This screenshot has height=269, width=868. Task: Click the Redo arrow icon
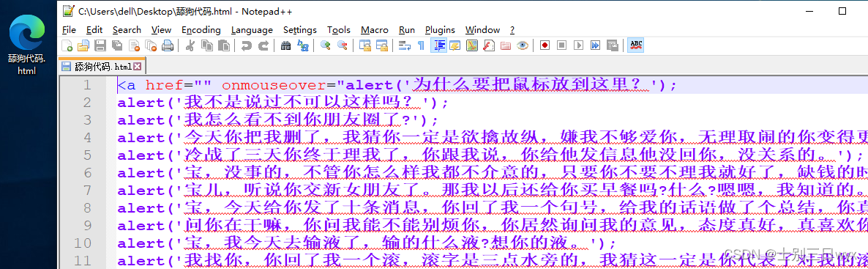[x=263, y=45]
